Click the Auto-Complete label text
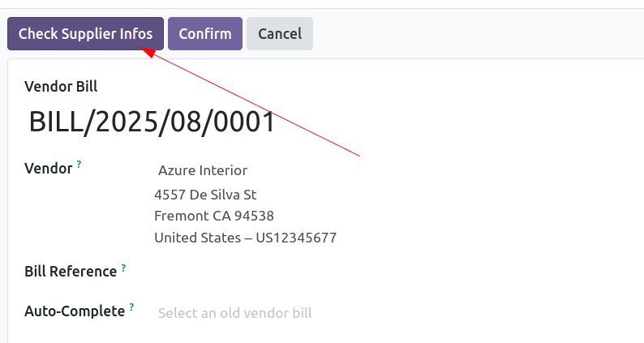 pyautogui.click(x=75, y=311)
